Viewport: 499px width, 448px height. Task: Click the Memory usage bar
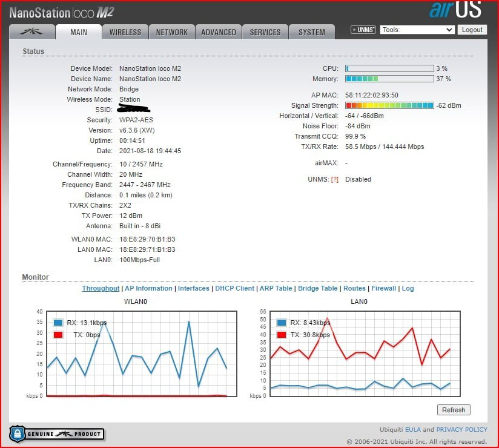(x=389, y=79)
